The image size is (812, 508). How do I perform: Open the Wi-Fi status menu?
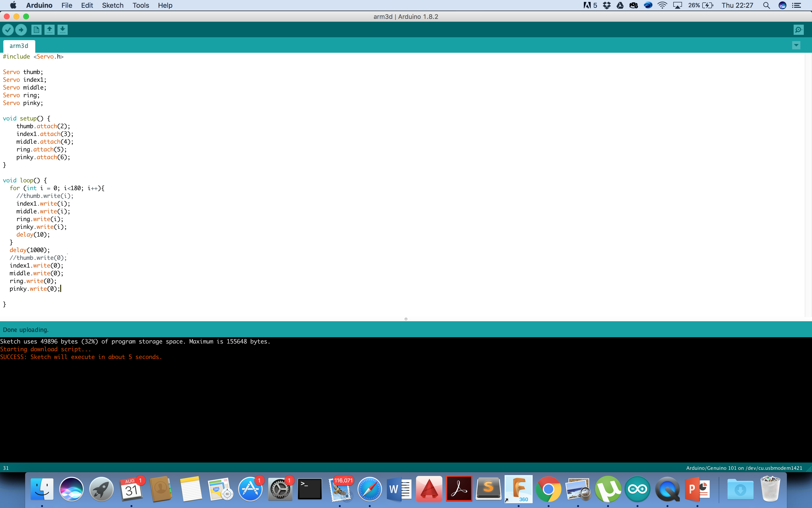pos(662,5)
